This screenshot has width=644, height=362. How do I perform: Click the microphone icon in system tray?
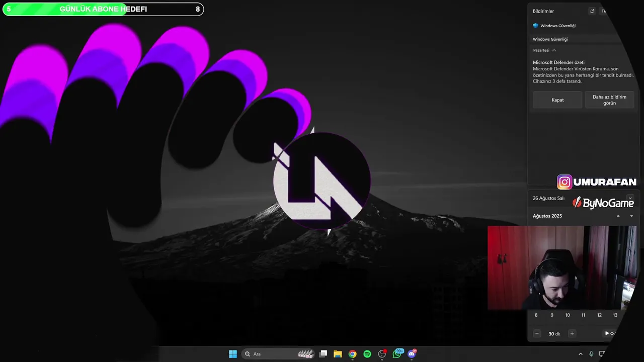coord(591,354)
